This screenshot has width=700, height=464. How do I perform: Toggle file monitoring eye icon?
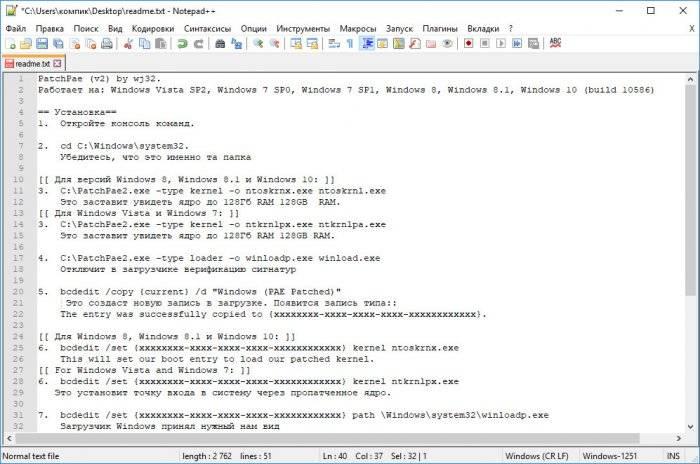447,43
